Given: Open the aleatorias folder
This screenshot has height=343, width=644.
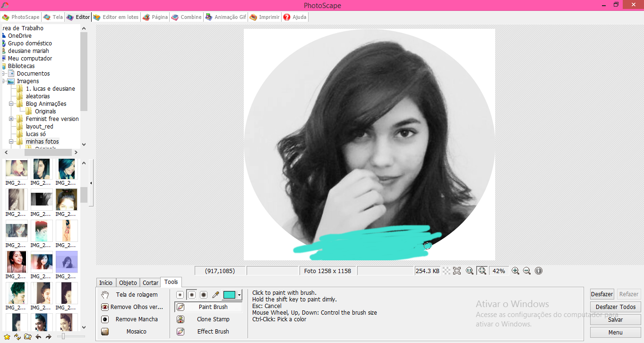Looking at the screenshot, I should click(38, 96).
